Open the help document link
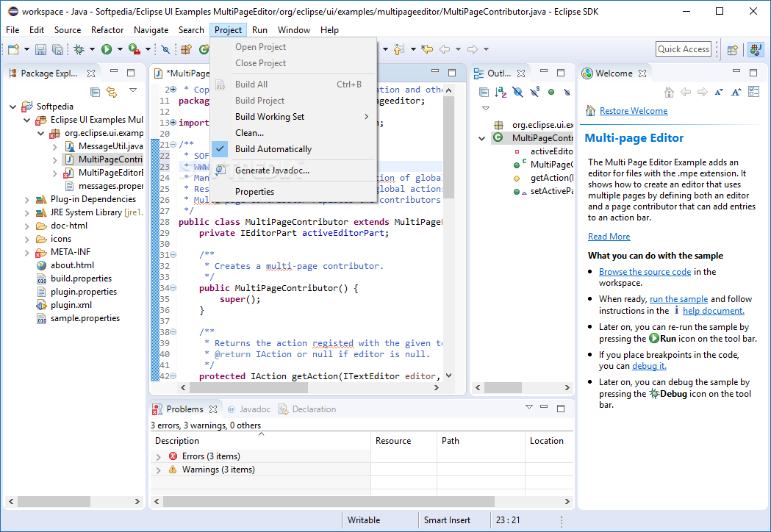The width and height of the screenshot is (771, 532). click(x=714, y=311)
